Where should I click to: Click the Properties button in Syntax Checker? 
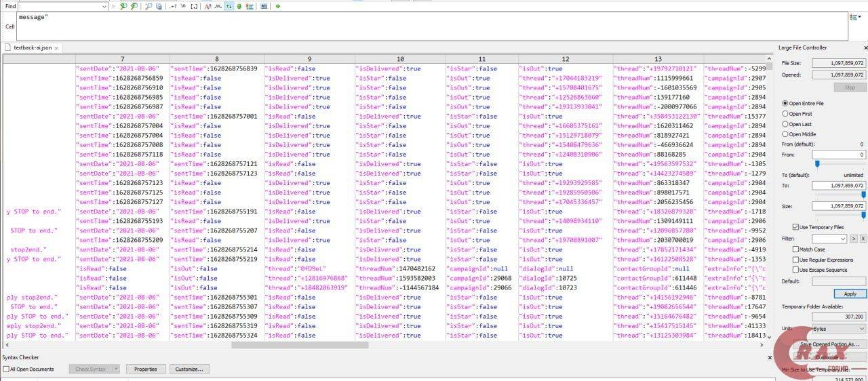145,369
